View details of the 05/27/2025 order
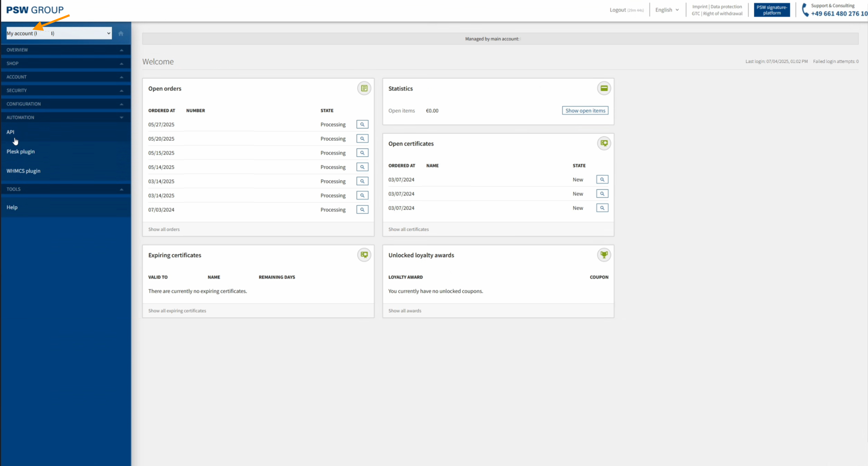The width and height of the screenshot is (868, 466). (x=362, y=124)
